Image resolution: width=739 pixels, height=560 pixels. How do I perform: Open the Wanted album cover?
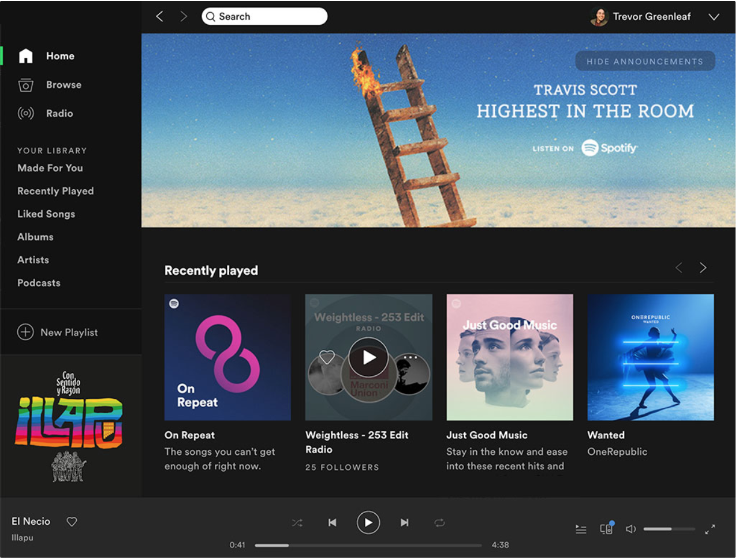pyautogui.click(x=651, y=357)
